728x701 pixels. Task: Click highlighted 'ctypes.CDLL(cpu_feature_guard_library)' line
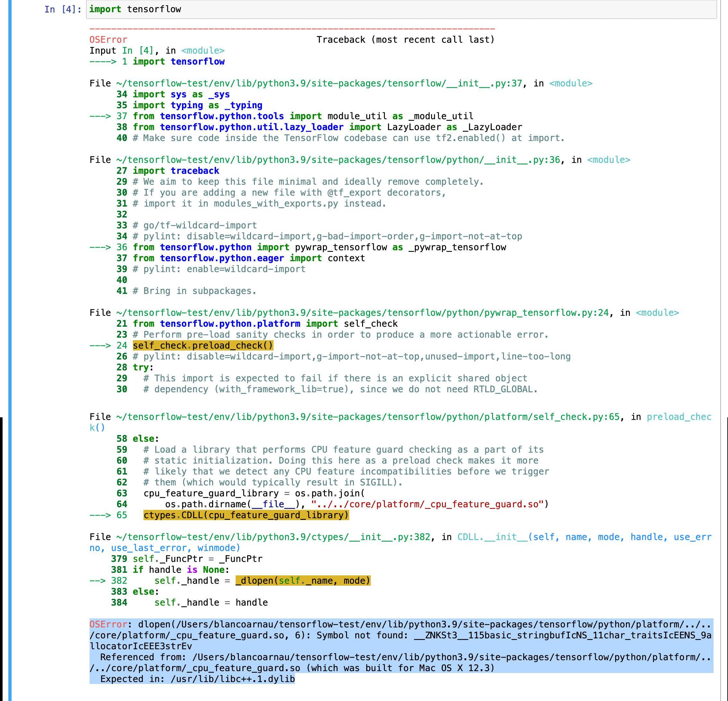[x=246, y=515]
